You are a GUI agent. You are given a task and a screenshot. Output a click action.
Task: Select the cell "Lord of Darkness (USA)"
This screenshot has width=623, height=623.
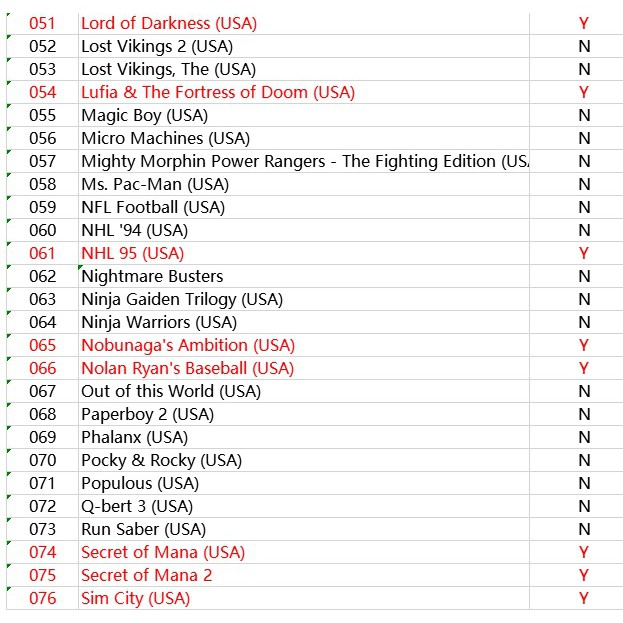click(168, 23)
